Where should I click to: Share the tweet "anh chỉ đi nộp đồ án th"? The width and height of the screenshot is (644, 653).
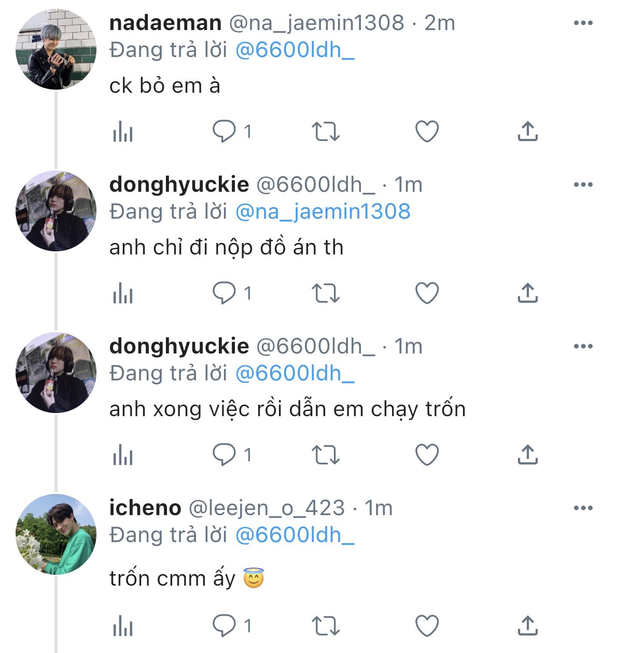point(527,293)
